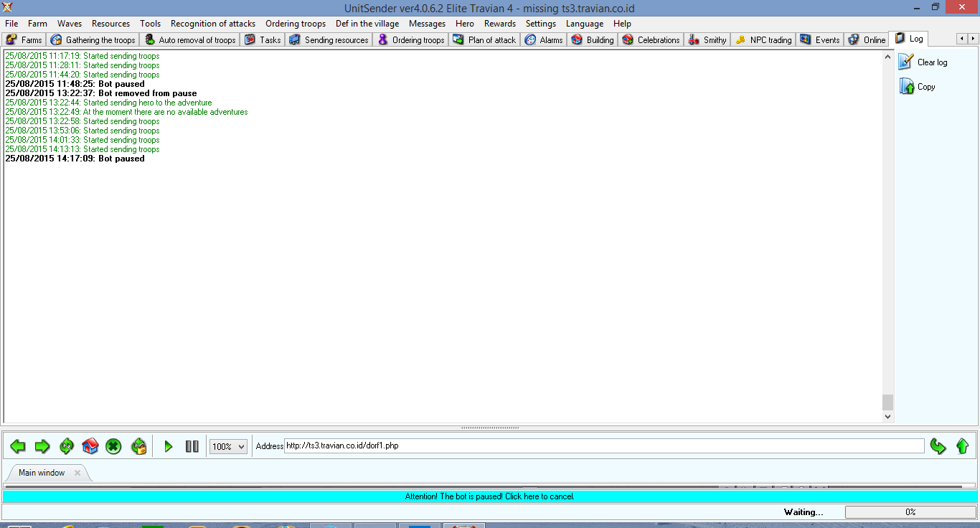The width and height of the screenshot is (980, 528).
Task: Open the Online tab
Action: (867, 40)
